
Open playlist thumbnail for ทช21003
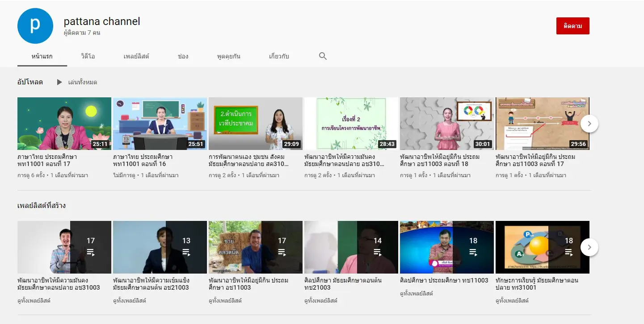[351, 247]
